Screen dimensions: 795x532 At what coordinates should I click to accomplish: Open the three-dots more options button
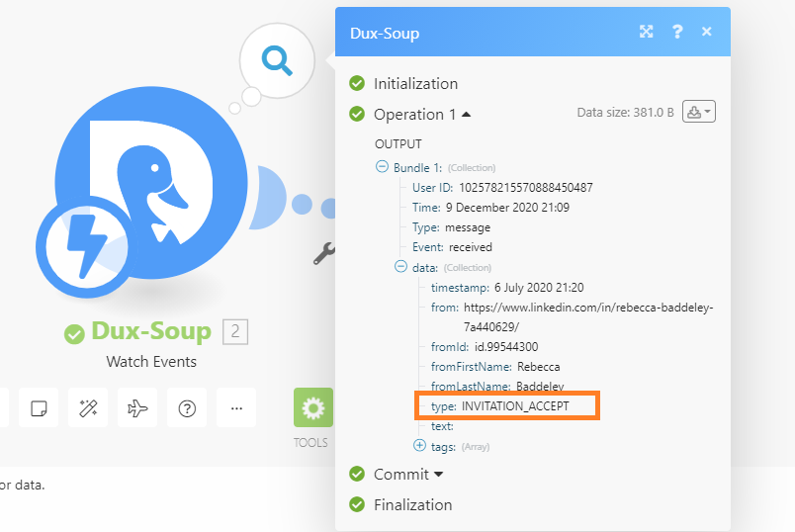pos(236,407)
